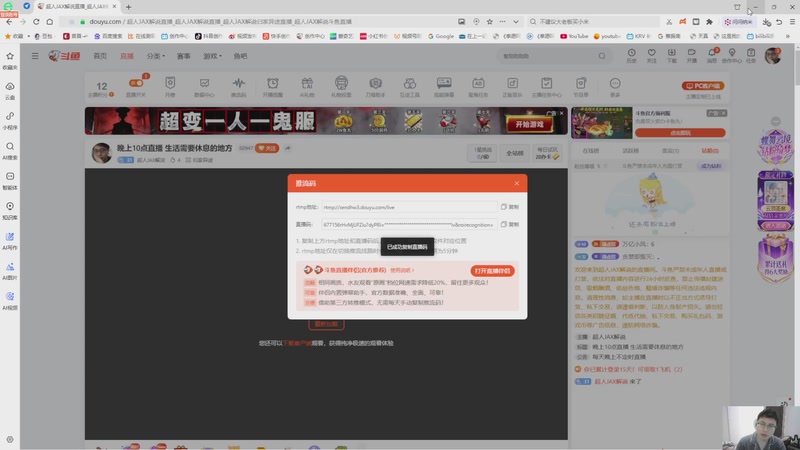Click the 开始游戏 banner button
The width and height of the screenshot is (800, 450).
[529, 124]
